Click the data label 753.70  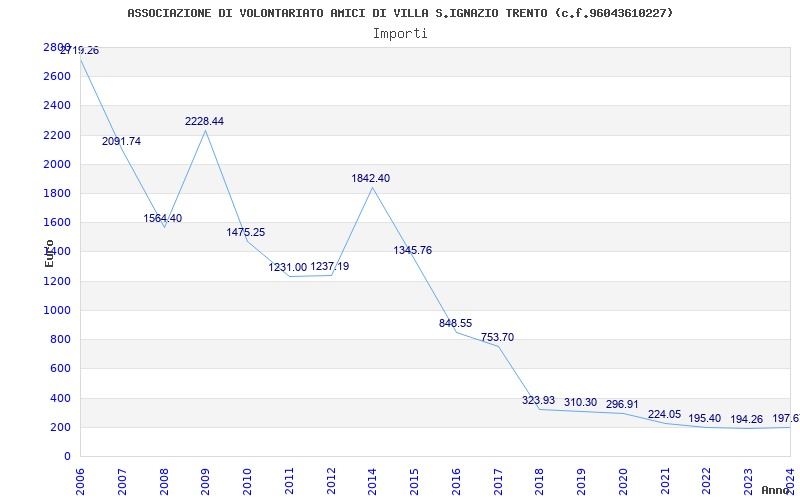497,337
